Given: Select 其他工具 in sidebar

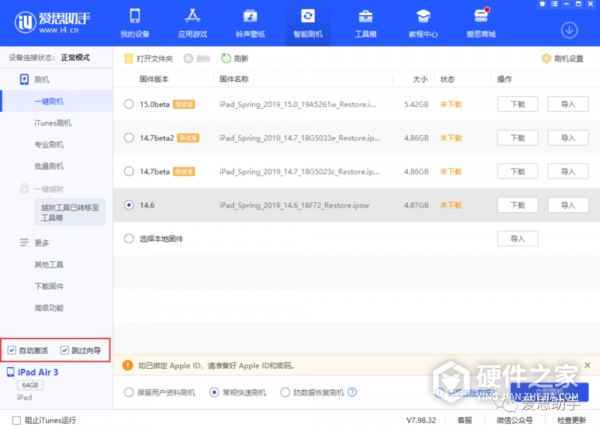Looking at the screenshot, I should pyautogui.click(x=49, y=264).
